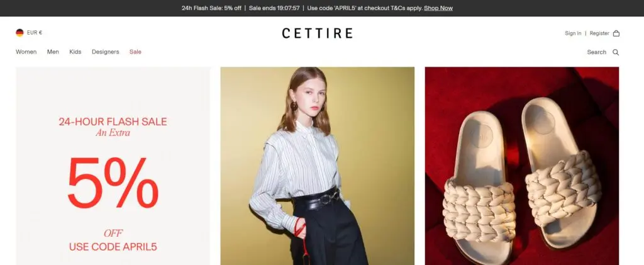Click the search magnifier icon
The width and height of the screenshot is (644, 265).
[616, 52]
